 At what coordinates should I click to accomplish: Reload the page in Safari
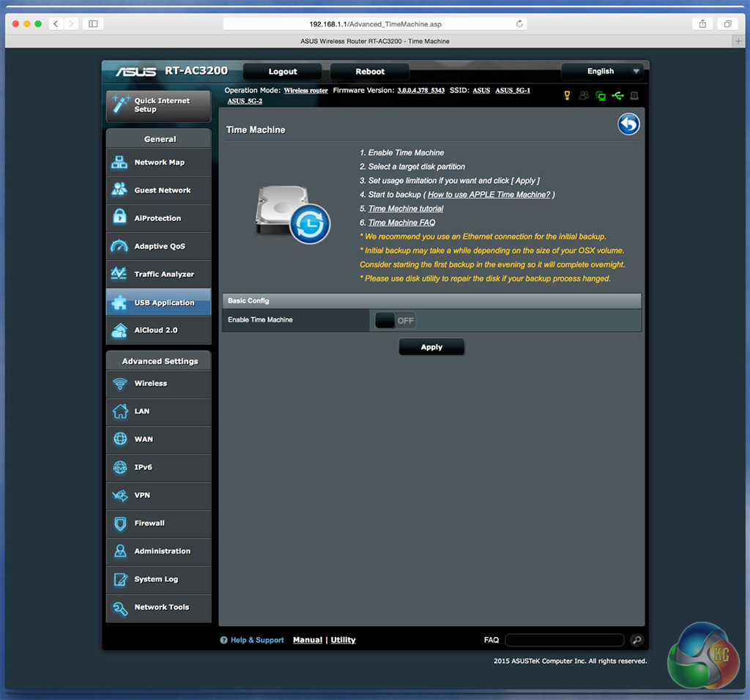[519, 24]
